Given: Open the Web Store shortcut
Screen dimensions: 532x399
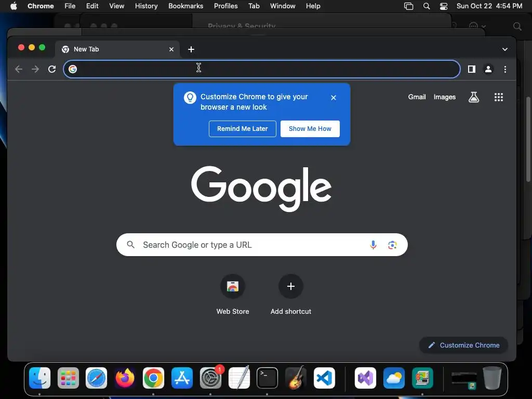Looking at the screenshot, I should (x=233, y=295).
